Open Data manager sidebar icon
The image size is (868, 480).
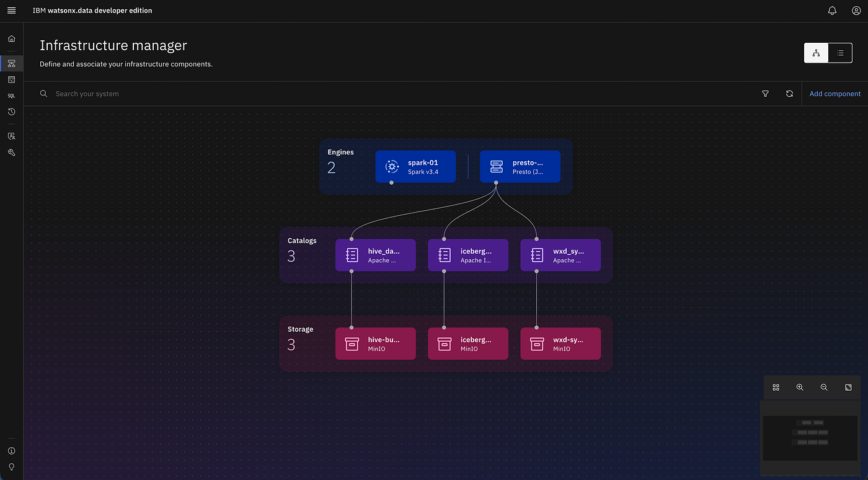(11, 79)
